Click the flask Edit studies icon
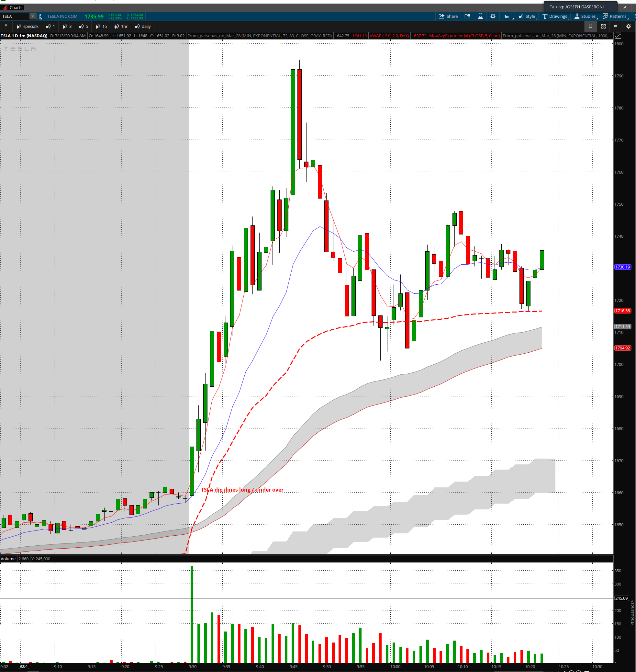This screenshot has width=636, height=672. click(480, 16)
